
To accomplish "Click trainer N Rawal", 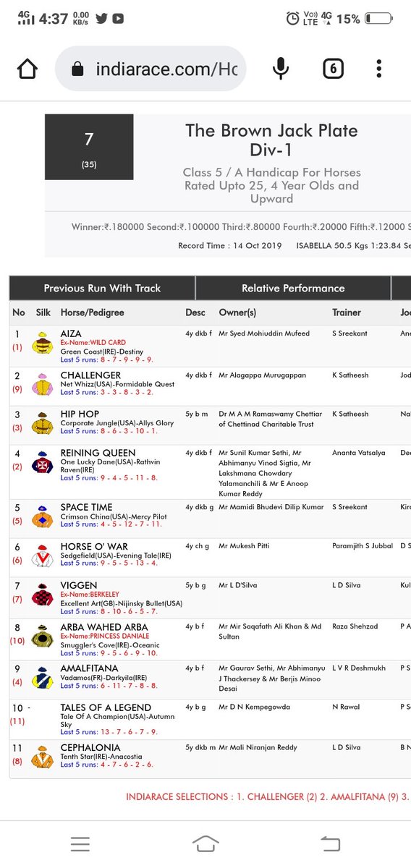I will (347, 707).
